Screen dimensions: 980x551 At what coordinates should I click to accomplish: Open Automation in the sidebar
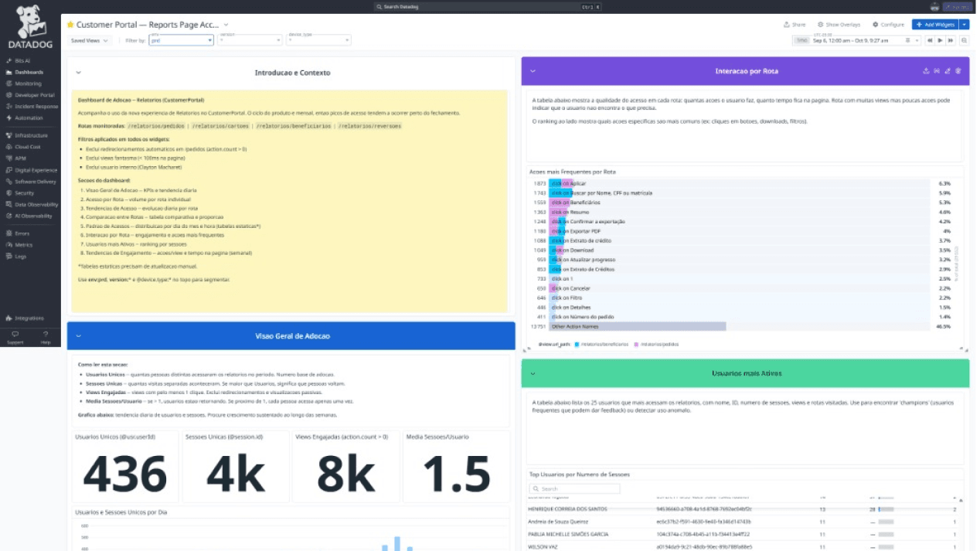[x=24, y=118]
